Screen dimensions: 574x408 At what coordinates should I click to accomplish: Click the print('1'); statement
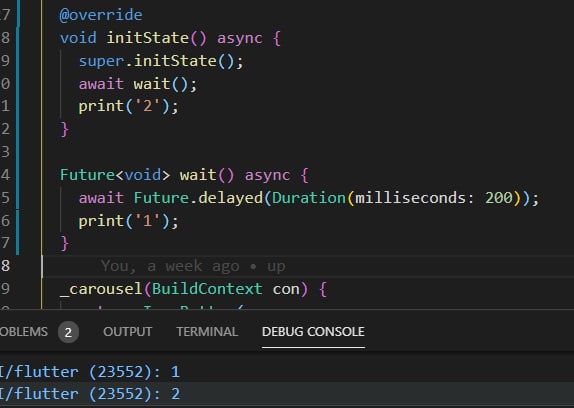point(128,221)
